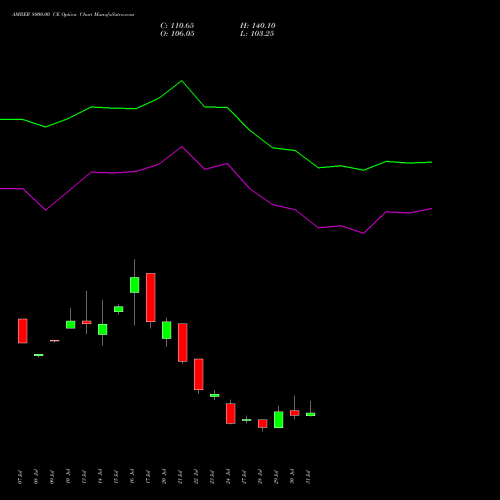The width and height of the screenshot is (500, 500).
Task: Select the 30 Jul date label
Action: click(292, 477)
